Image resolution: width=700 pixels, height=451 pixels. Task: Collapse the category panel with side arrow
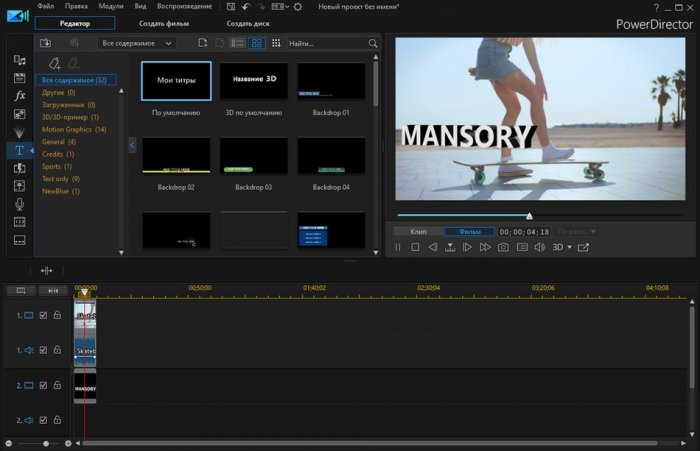click(133, 146)
